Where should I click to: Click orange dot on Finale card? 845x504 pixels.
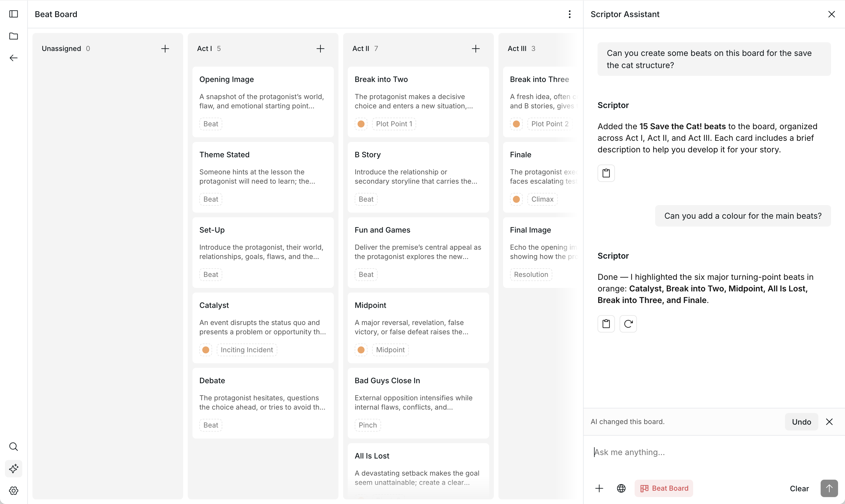pos(516,199)
